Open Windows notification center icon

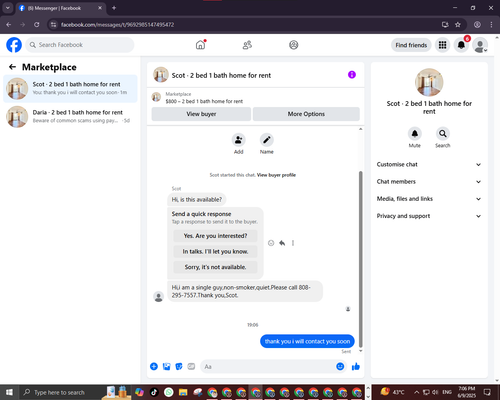(488, 392)
